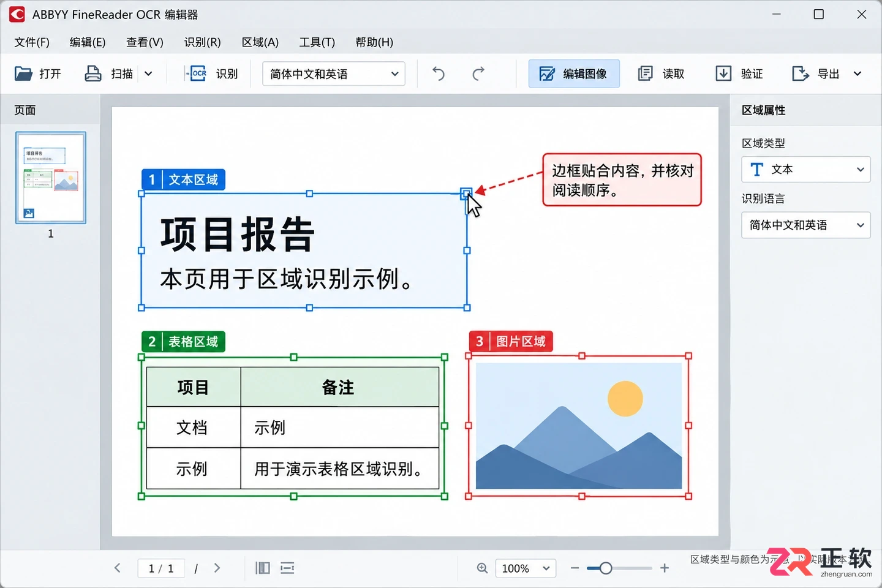This screenshot has height=588, width=882.
Task: Click the zoom out minus button
Action: (575, 568)
